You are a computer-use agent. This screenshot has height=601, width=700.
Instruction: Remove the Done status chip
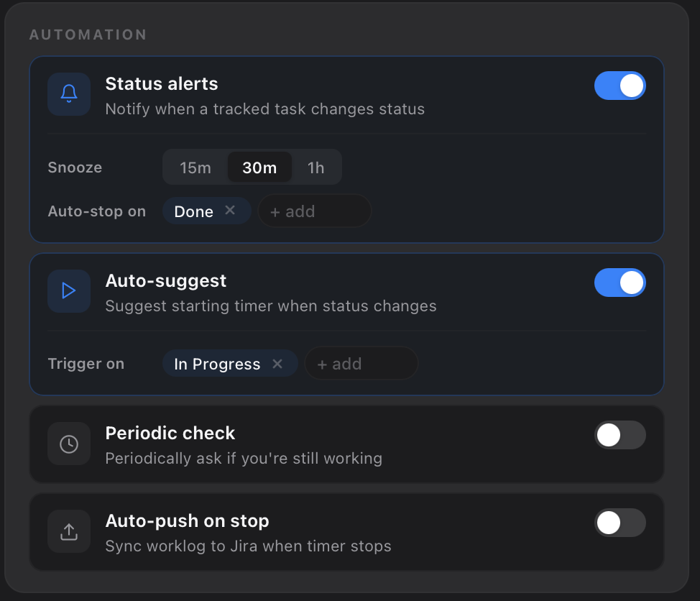click(230, 211)
